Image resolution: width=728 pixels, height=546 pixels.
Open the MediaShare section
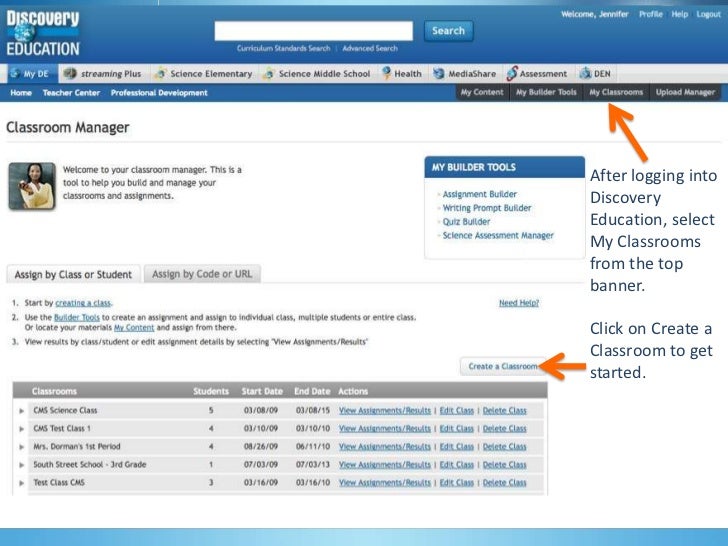click(464, 73)
